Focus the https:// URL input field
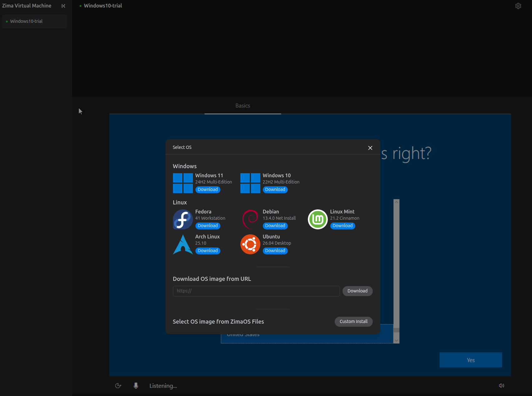The image size is (532, 396). pyautogui.click(x=256, y=291)
